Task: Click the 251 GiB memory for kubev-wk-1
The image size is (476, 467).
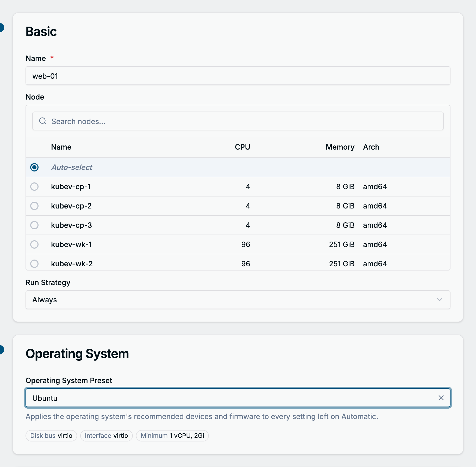Action: (x=342, y=244)
